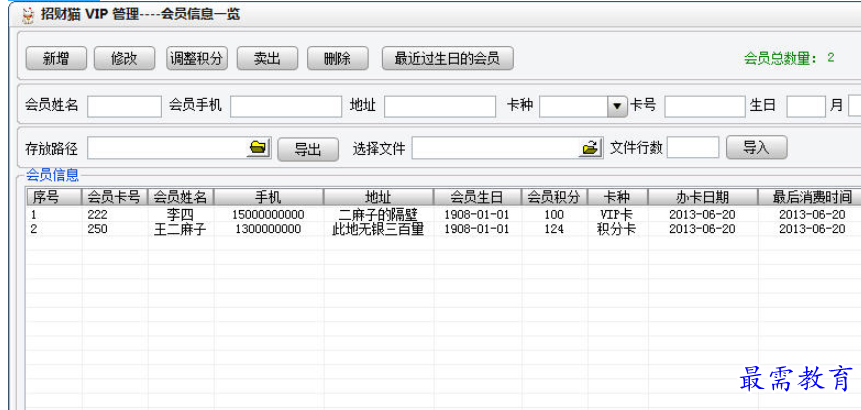Sort by 会员卡号 column header
Image resolution: width=861 pixels, height=410 pixels.
pos(115,197)
